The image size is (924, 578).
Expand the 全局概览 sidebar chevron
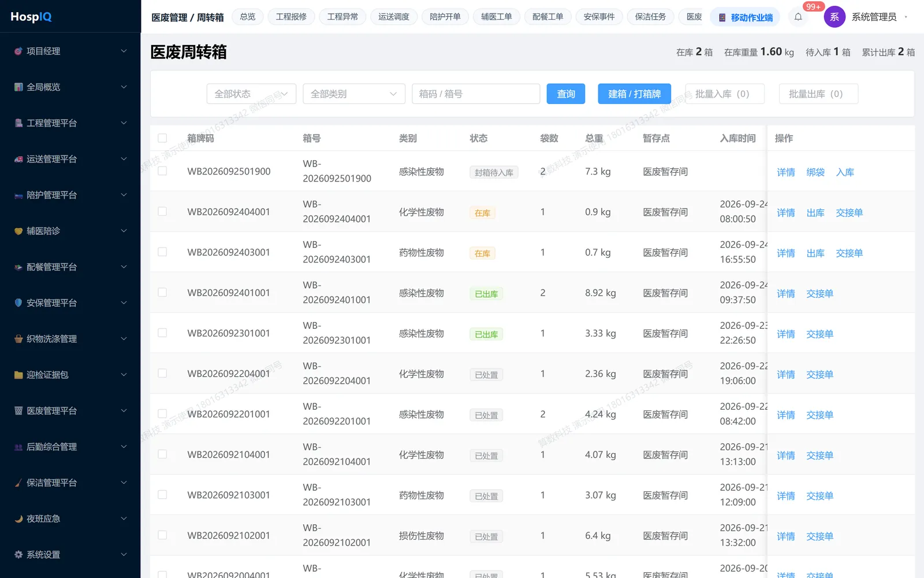click(124, 87)
